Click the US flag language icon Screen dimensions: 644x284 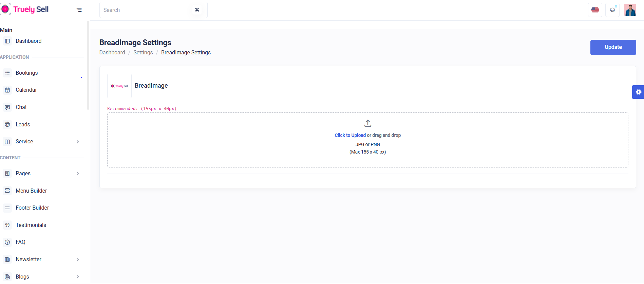pos(595,10)
